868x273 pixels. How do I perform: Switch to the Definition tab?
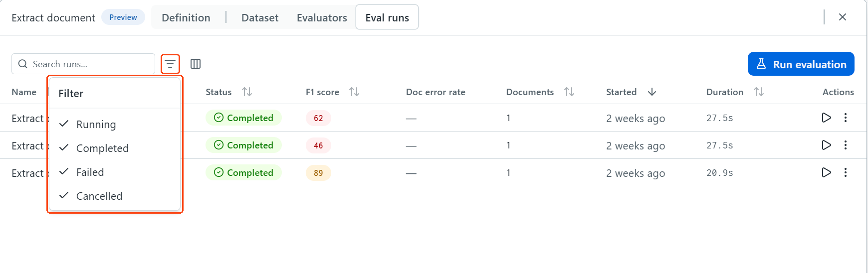(186, 17)
